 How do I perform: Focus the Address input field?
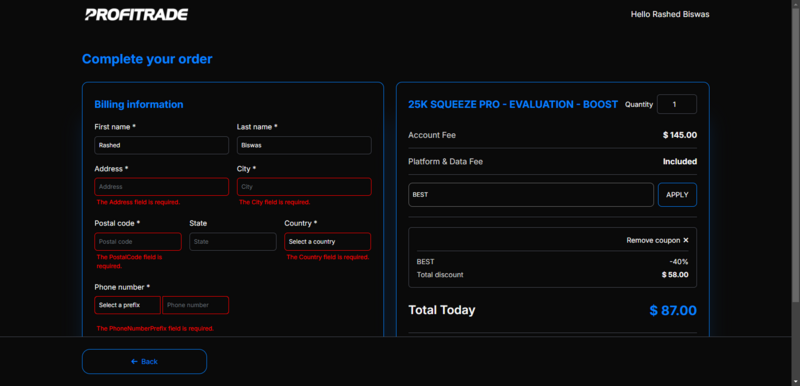pos(162,187)
